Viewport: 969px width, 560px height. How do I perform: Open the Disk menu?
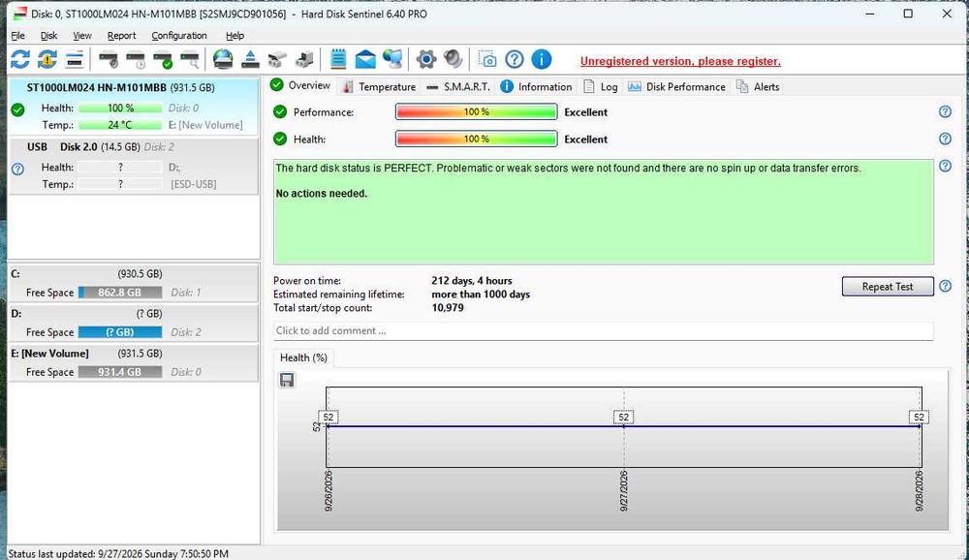tap(48, 36)
